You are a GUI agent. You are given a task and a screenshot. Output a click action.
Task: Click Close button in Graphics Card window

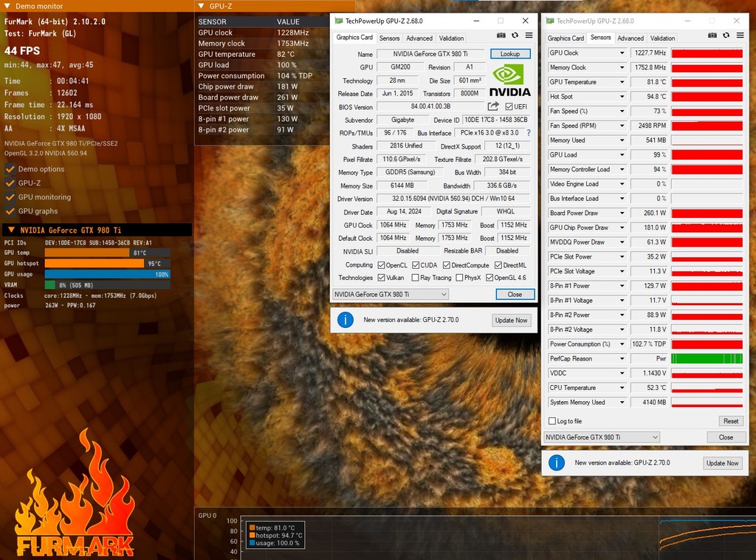pos(515,294)
